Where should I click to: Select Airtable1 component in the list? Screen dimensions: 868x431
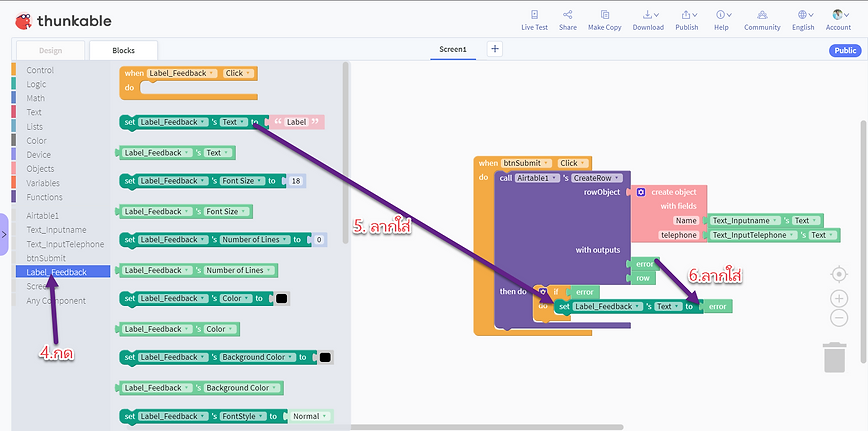pyautogui.click(x=42, y=216)
